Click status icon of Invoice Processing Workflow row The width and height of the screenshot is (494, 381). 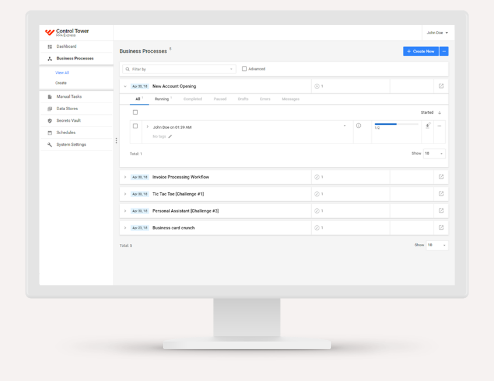click(317, 177)
